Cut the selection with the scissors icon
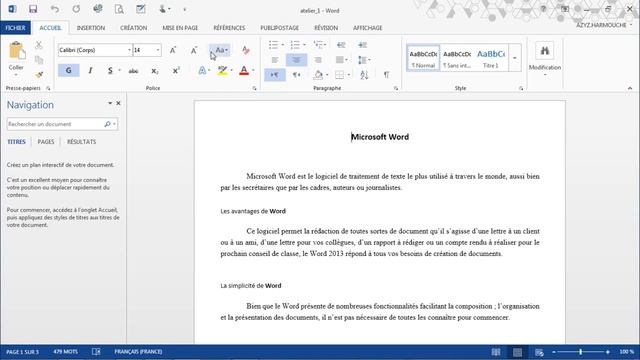The image size is (640, 360). pyautogui.click(x=39, y=45)
